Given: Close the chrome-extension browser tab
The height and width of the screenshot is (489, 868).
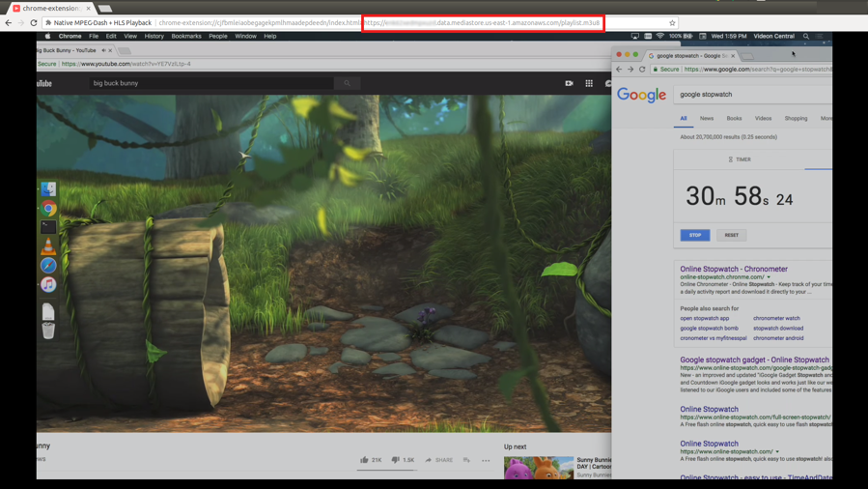Looking at the screenshot, I should click(88, 9).
